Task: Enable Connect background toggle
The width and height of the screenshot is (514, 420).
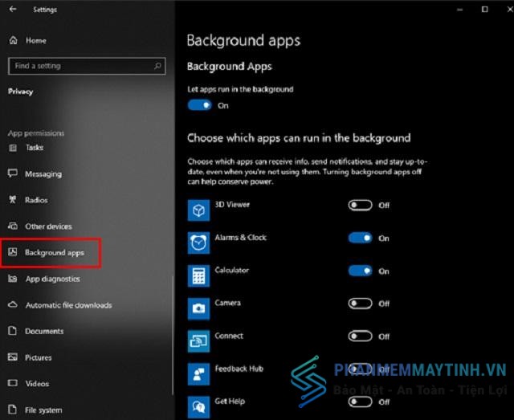Action: pyautogui.click(x=361, y=336)
